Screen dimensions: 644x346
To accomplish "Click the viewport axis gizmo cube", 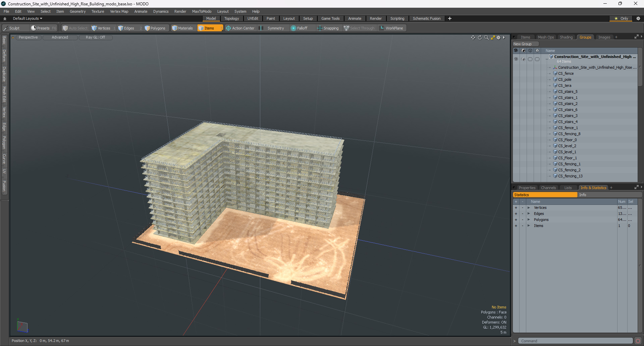I will coord(22,326).
